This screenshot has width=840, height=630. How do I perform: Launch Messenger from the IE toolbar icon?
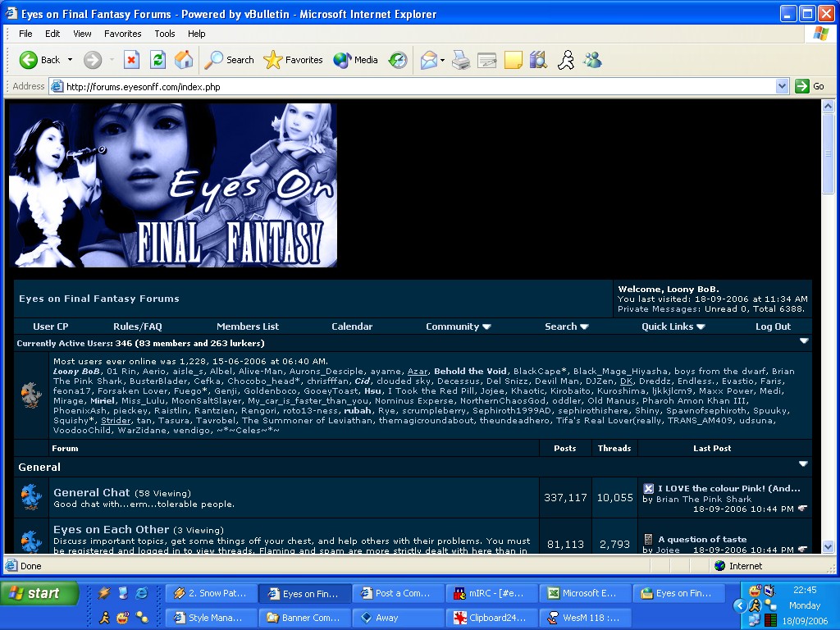point(592,60)
